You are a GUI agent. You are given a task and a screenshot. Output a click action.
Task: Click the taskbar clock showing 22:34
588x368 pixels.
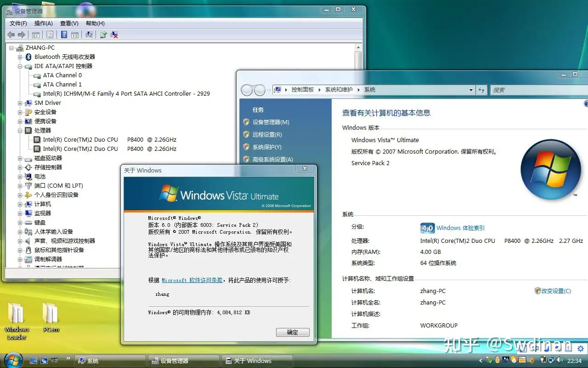pyautogui.click(x=574, y=361)
